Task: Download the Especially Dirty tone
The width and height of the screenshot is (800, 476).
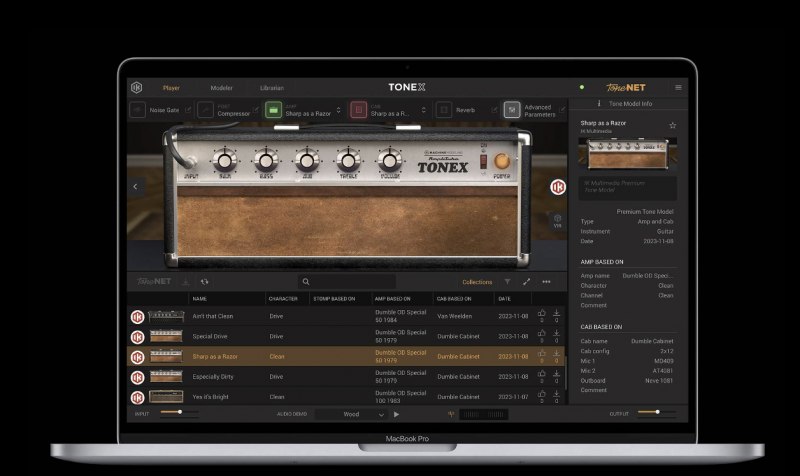Action: click(x=556, y=374)
